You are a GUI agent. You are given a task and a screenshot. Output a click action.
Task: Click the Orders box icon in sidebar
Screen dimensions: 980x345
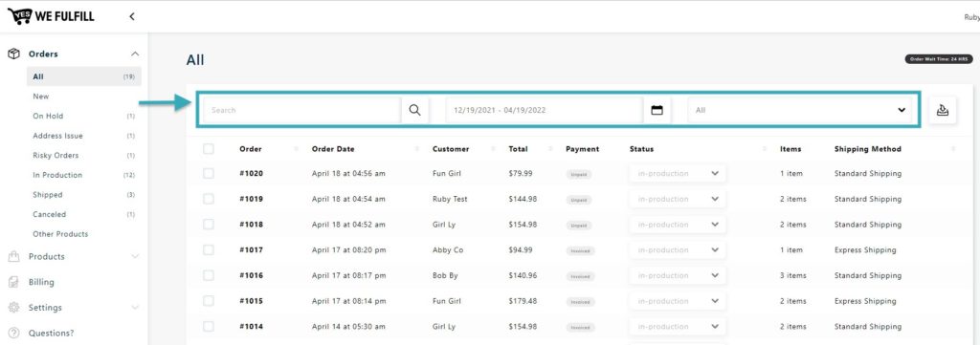(x=13, y=54)
